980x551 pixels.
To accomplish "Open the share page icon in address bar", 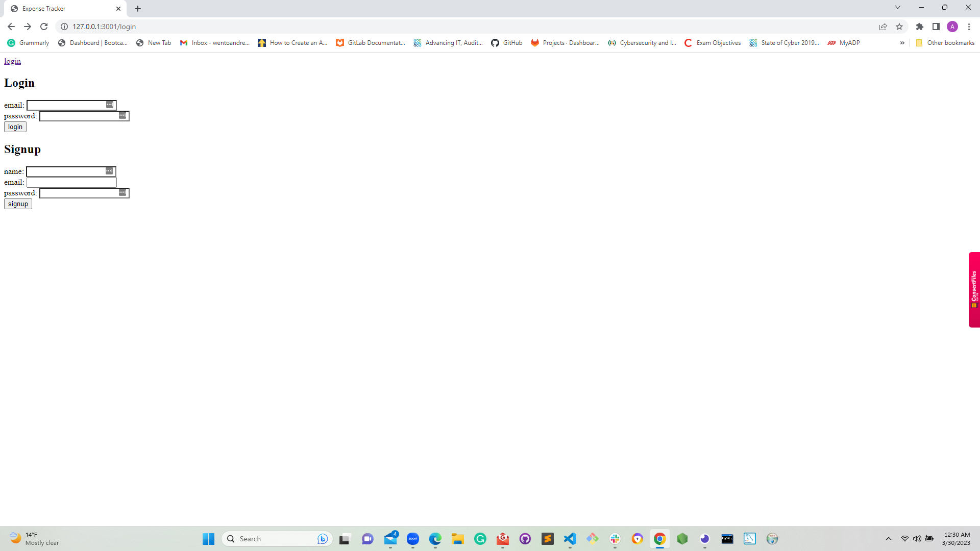I will (x=883, y=27).
